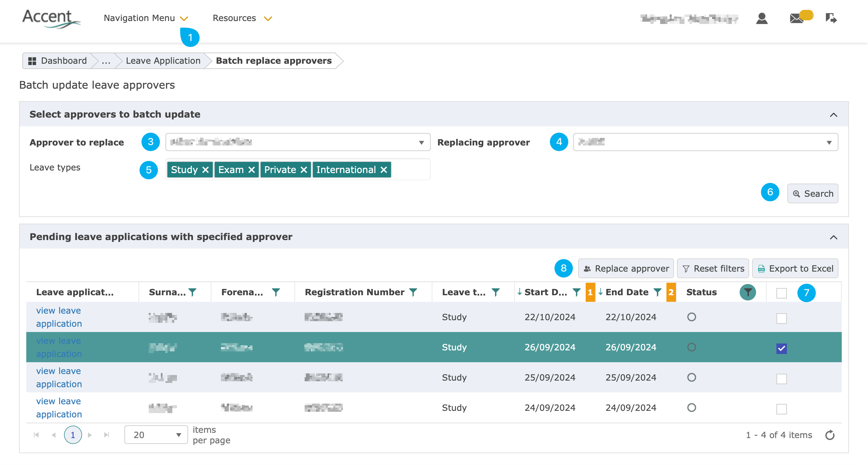
Task: Open view leave application for 25/09/2024 row
Action: 59,377
